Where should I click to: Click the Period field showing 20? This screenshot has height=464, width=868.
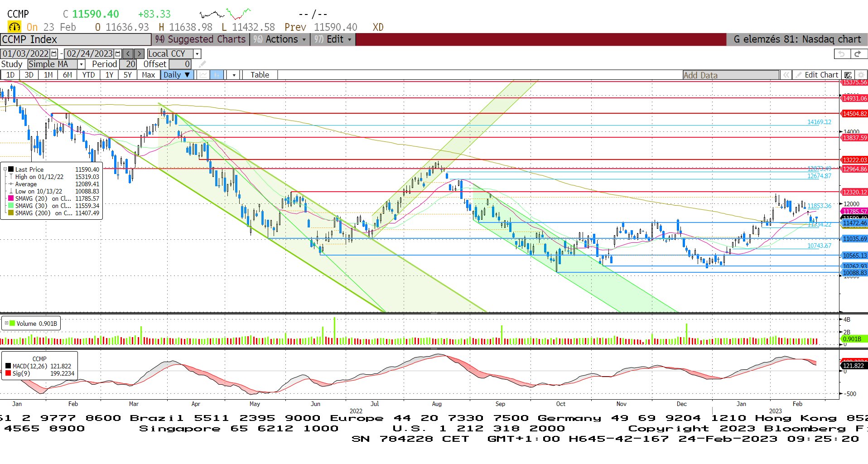(x=127, y=64)
